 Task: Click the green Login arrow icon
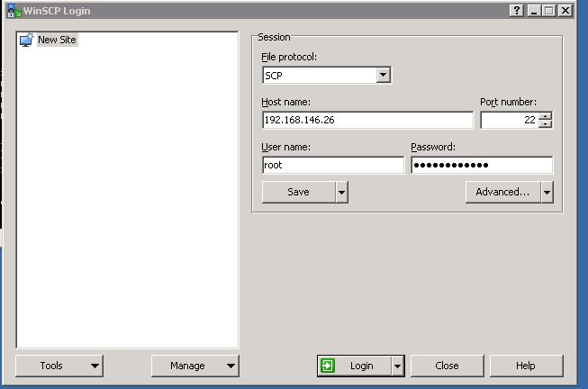point(328,366)
